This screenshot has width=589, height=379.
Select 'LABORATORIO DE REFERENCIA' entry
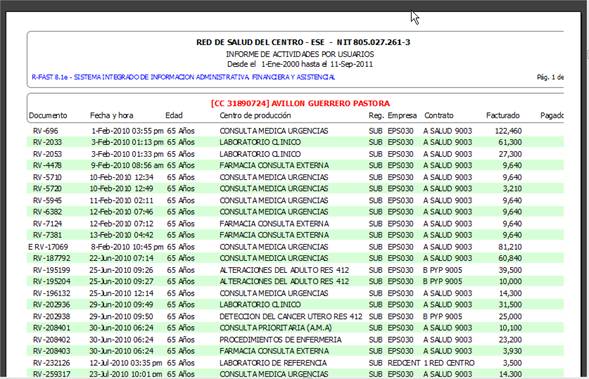(x=273, y=363)
